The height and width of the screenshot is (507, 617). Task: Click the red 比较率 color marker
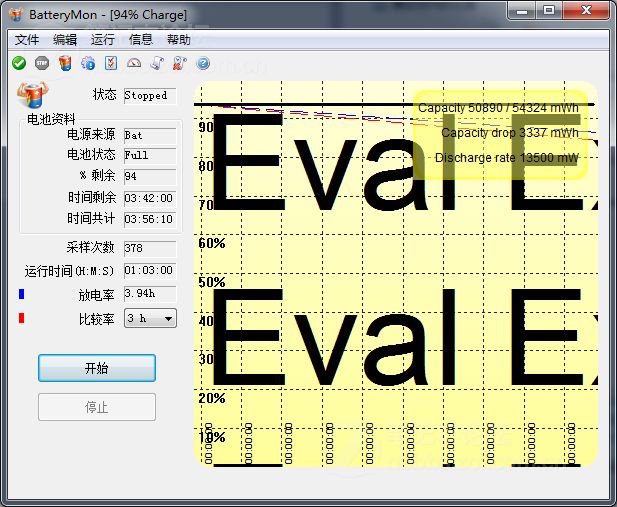coord(22,318)
